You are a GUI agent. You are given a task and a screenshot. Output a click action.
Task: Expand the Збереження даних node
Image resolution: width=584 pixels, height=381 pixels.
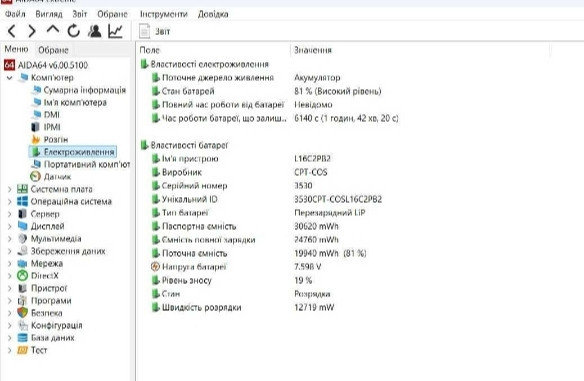pos(10,251)
